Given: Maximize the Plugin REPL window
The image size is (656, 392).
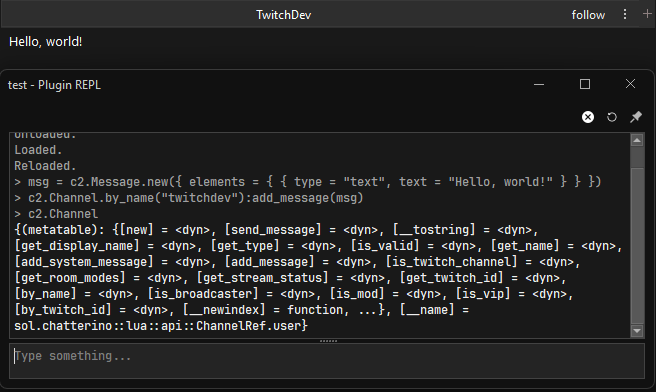Looking at the screenshot, I should click(585, 85).
